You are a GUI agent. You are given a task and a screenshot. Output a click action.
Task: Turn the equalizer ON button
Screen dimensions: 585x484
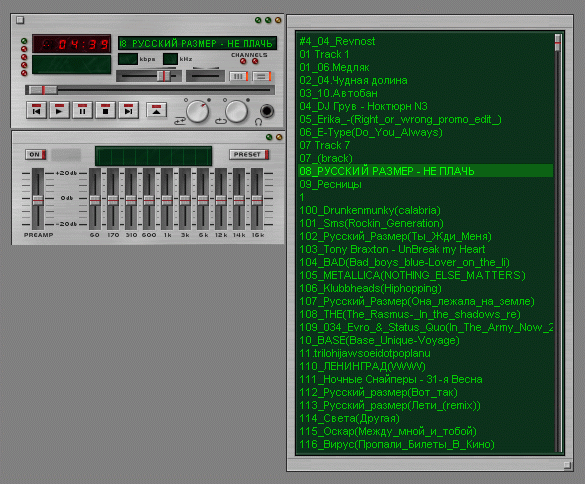(x=35, y=154)
